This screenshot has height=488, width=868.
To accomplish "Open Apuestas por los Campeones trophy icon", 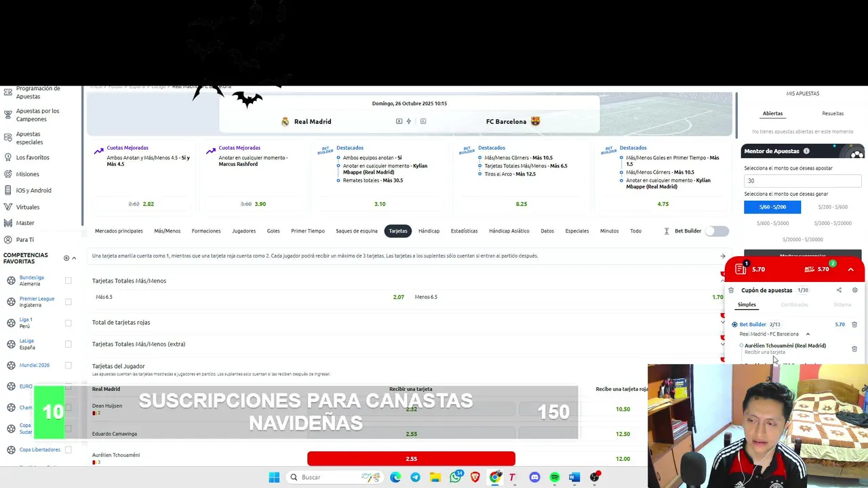I will pos(8,115).
